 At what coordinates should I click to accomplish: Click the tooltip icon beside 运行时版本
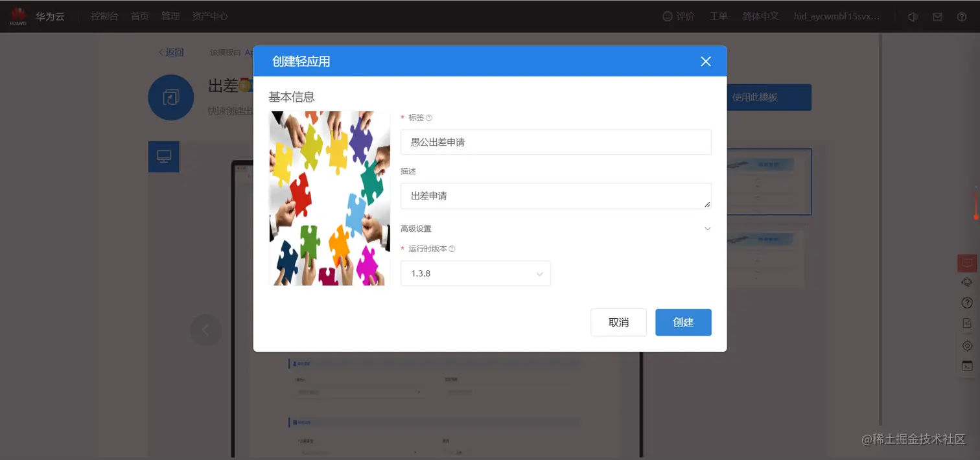(452, 249)
